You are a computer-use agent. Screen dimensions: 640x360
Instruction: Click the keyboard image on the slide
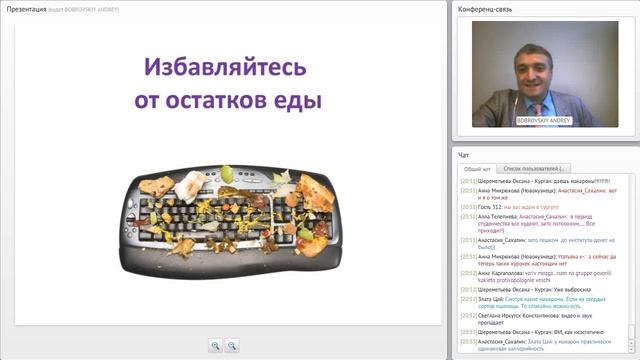[231, 221]
